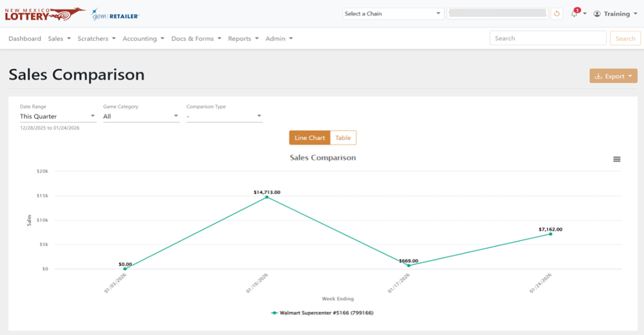
Task: Open the Scratchers menu
Action: (x=97, y=38)
